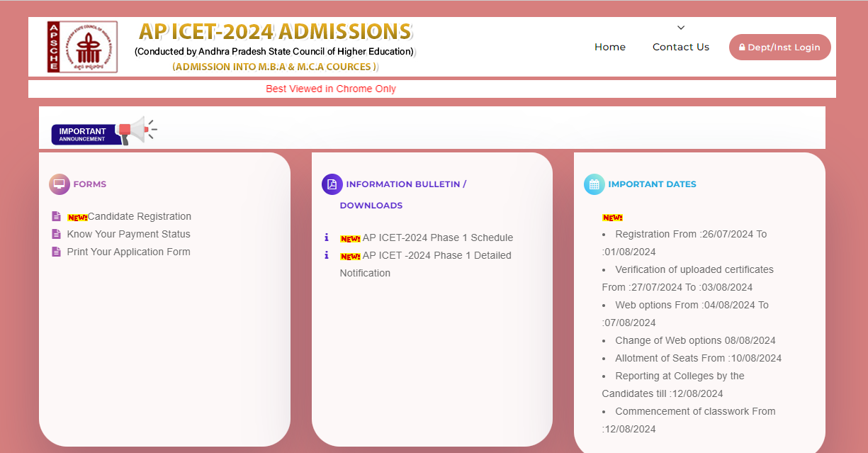Click NEW badge beside Phase 1 Detailed Notification

coord(350,256)
